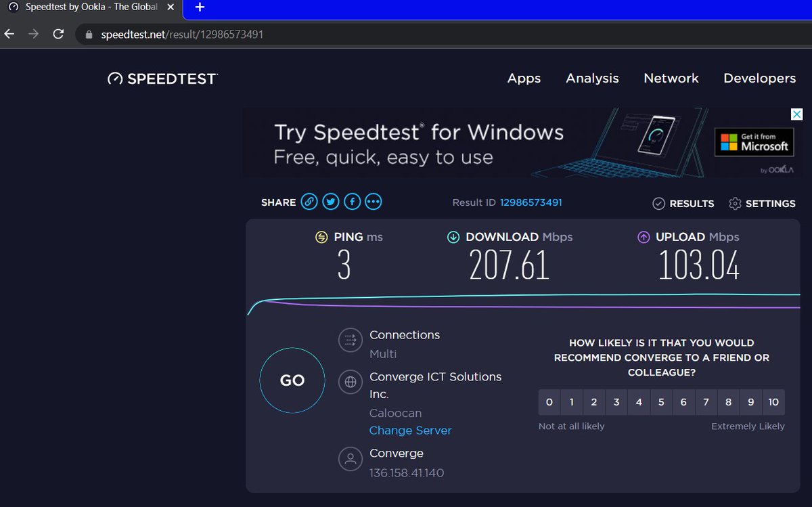Screen dimensions: 812x507
Task: Click the user ISP icon
Action: point(351,458)
